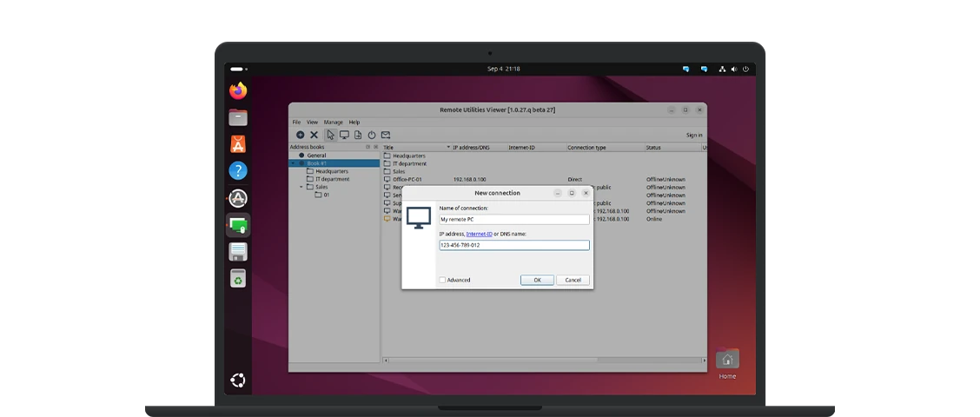Select Sales folder in address tree
This screenshot has height=417, width=980.
[x=321, y=187]
